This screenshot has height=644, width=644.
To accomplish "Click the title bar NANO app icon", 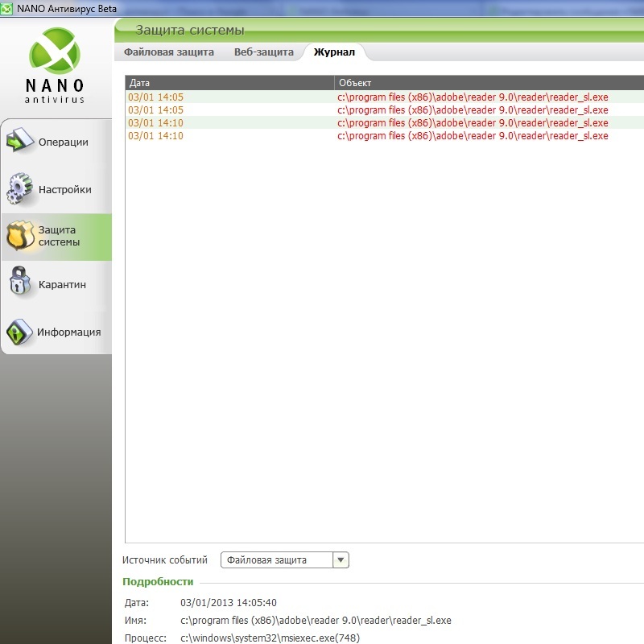I will click(x=7, y=8).
